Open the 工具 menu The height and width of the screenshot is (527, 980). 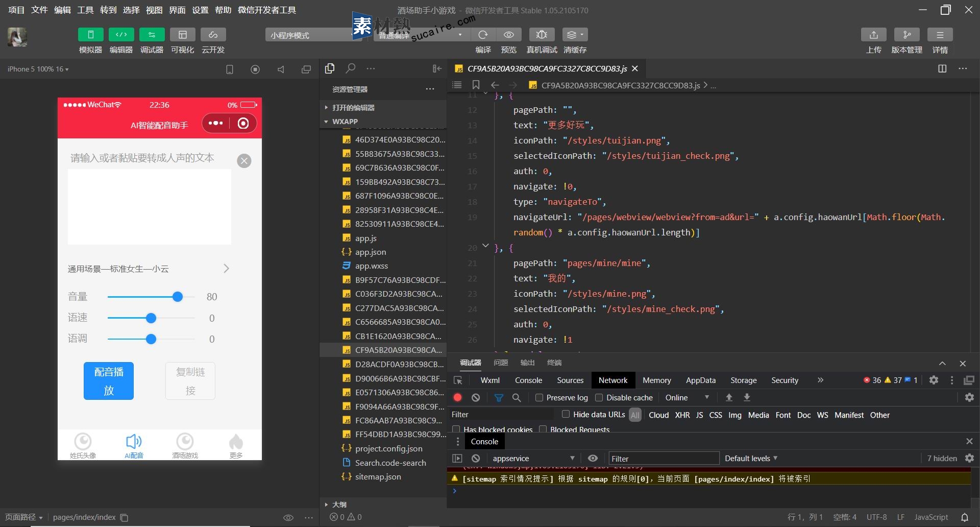(x=85, y=10)
